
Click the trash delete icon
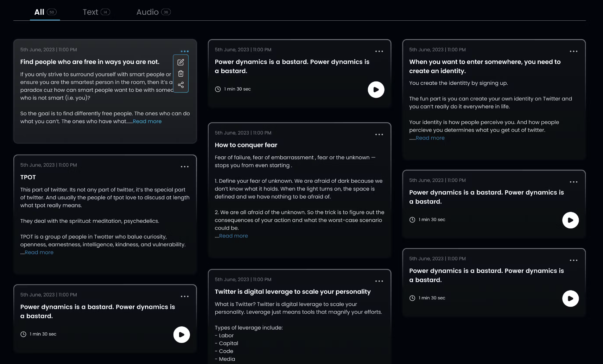tap(181, 74)
